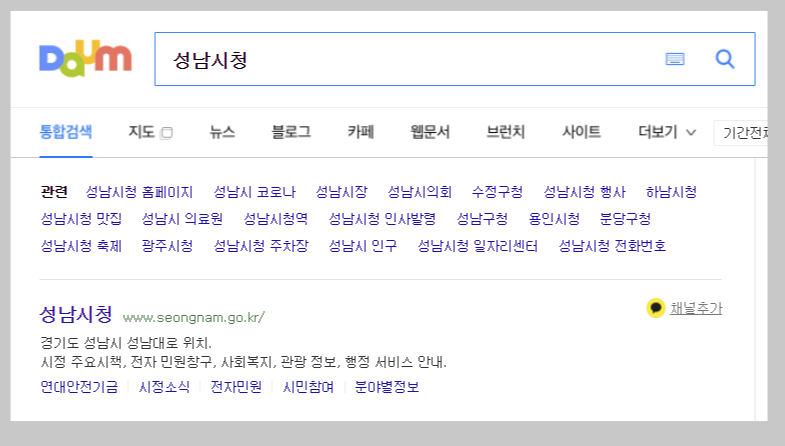Open the 카페 tab

point(360,132)
